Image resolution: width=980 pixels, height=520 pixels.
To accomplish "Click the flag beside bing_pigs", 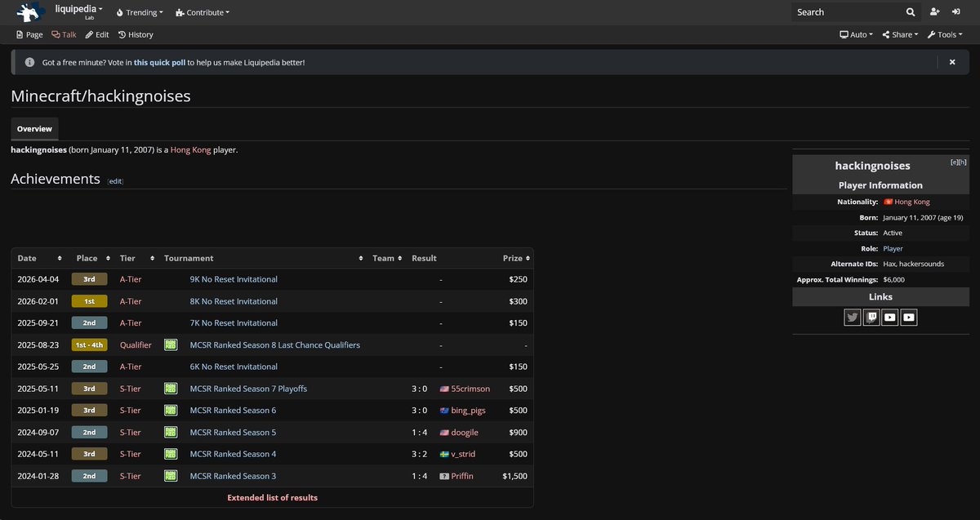I will pos(444,411).
